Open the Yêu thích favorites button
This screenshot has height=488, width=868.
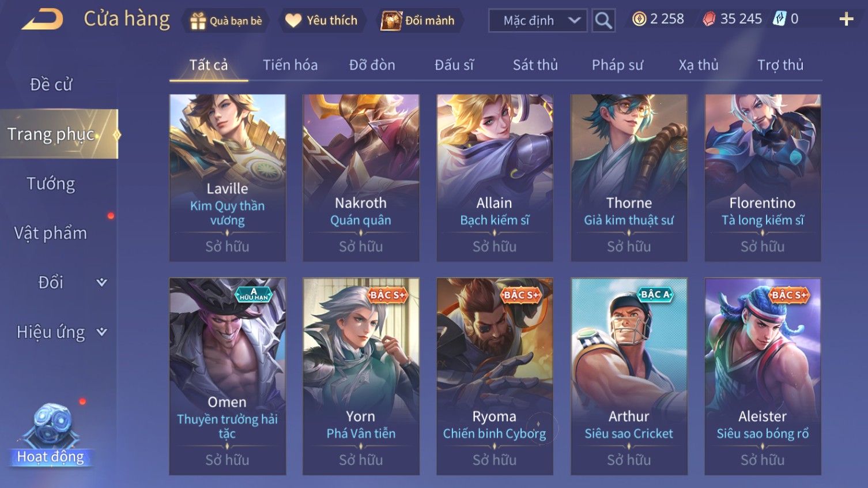coord(322,21)
